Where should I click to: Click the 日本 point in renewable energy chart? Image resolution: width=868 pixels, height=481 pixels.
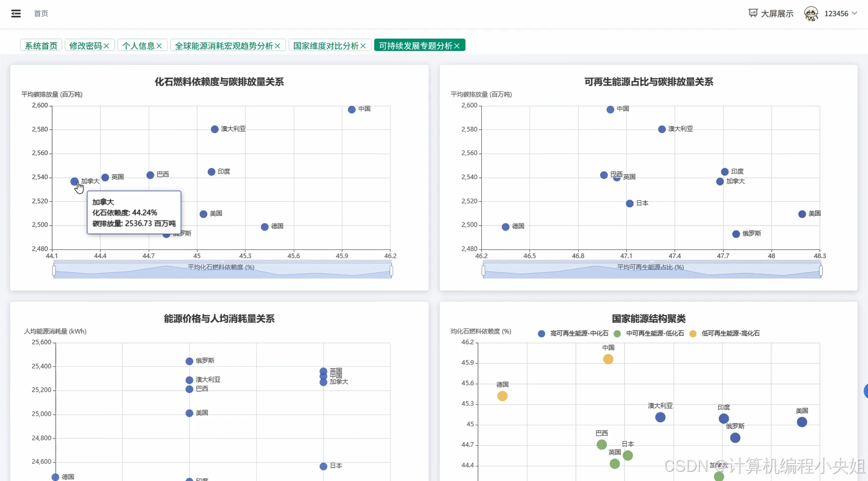(630, 204)
